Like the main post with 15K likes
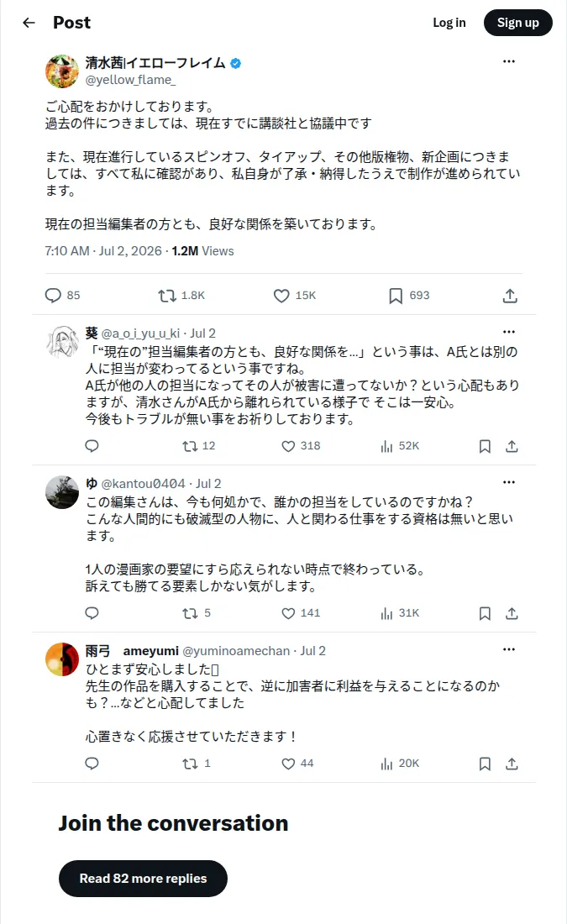 (281, 295)
